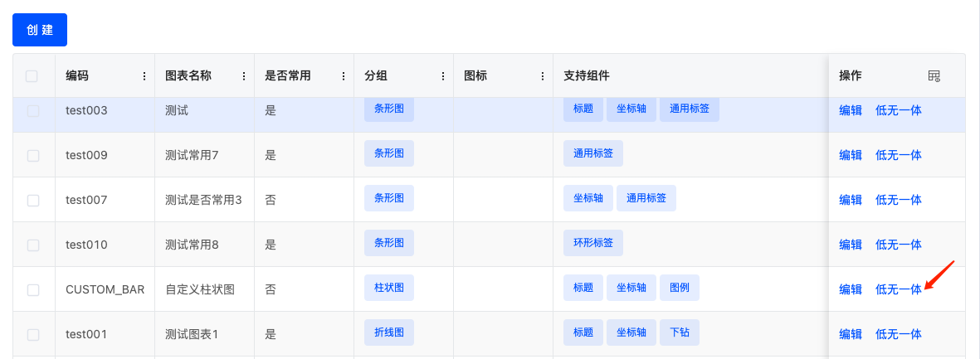Open the 分组 column menu icon
The height and width of the screenshot is (359, 980).
(x=442, y=76)
